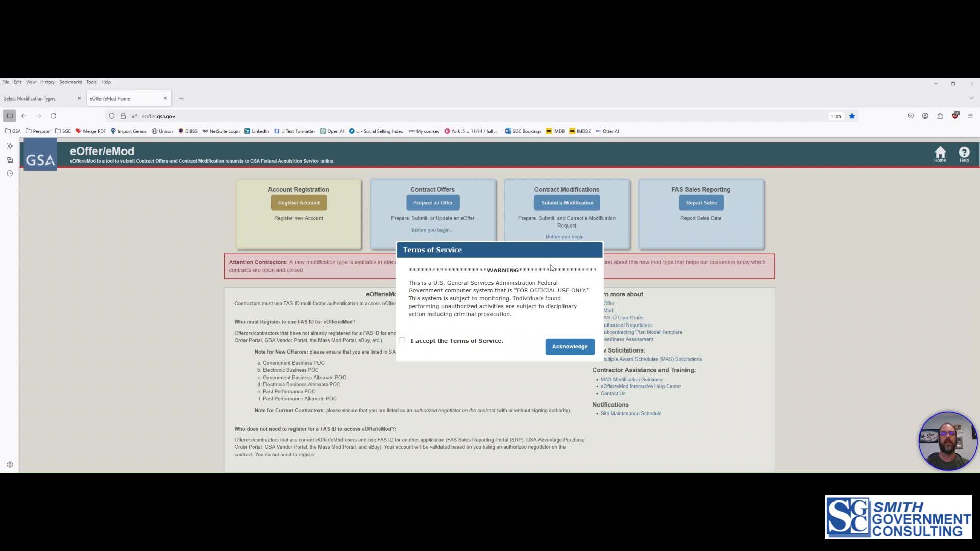Close the eOffer/eMod Home tab
This screenshot has width=980, height=551.
[x=165, y=98]
